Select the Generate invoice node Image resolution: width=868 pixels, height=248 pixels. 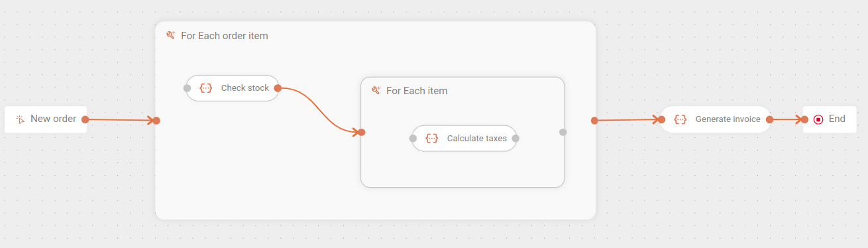click(716, 119)
